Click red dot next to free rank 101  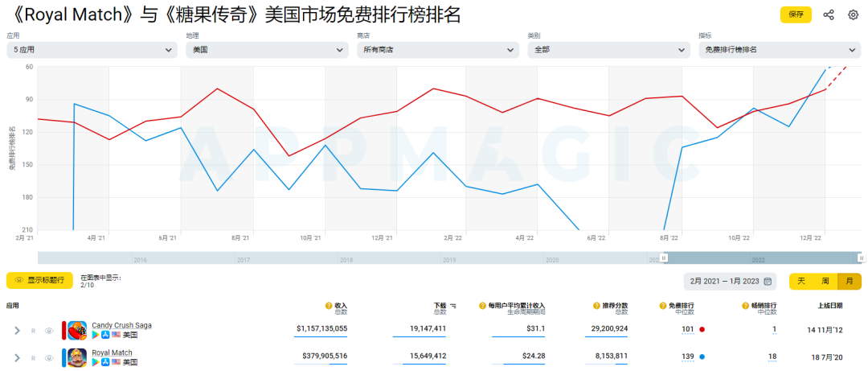[x=702, y=329]
